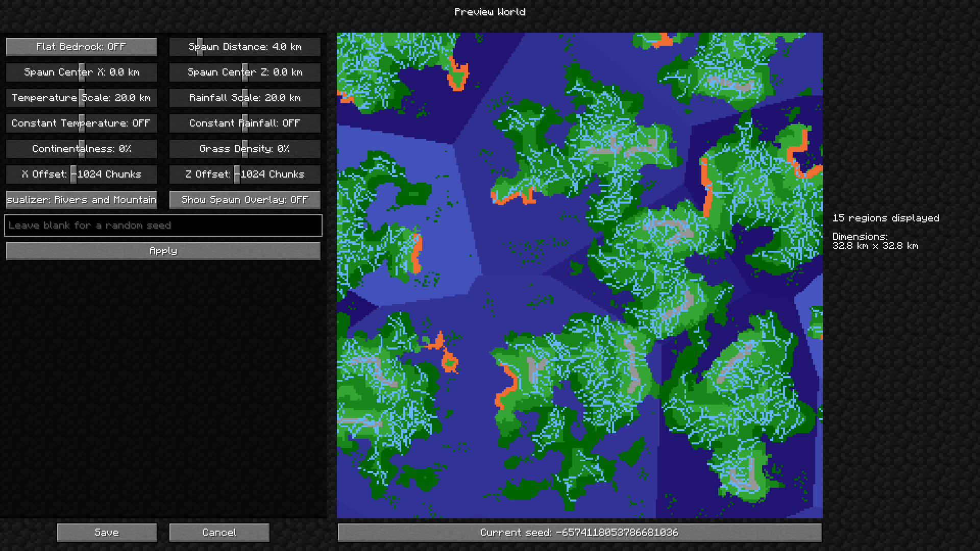The height and width of the screenshot is (551, 980).
Task: Turn on Show Spawn Overlay
Action: 244,199
